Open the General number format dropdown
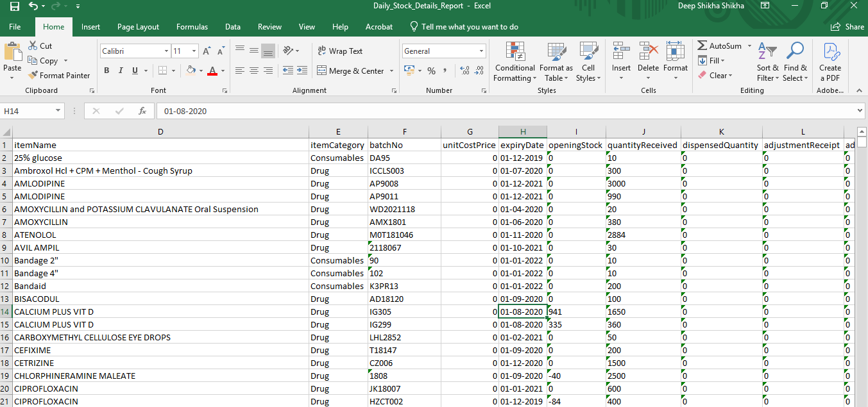This screenshot has height=407, width=868. click(x=481, y=51)
